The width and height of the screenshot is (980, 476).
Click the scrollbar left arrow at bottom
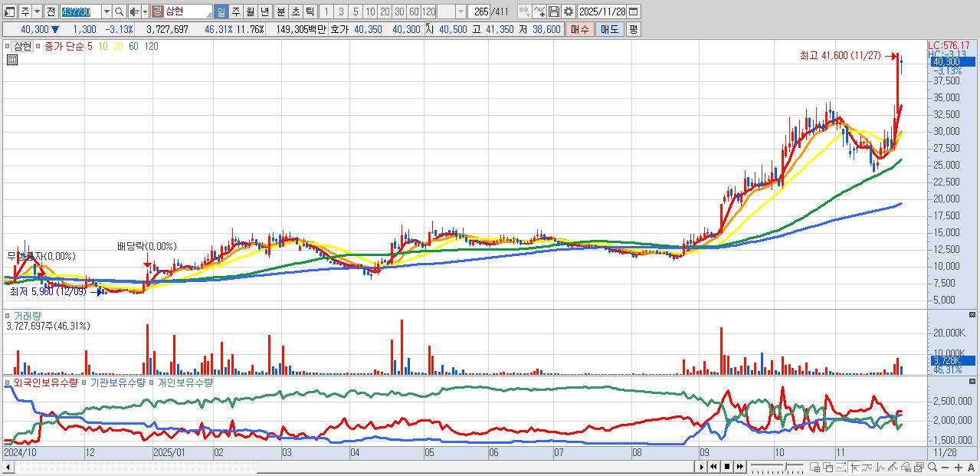[7, 467]
